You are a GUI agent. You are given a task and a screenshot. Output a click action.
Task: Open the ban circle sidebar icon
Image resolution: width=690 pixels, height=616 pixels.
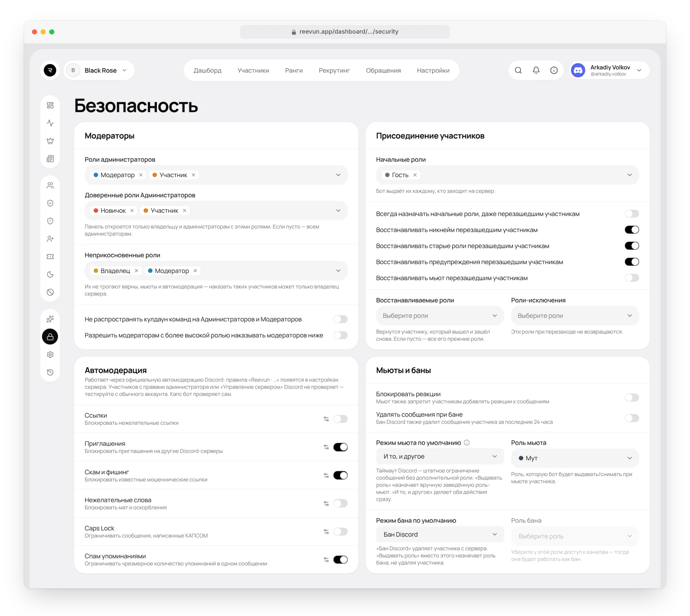tap(50, 292)
